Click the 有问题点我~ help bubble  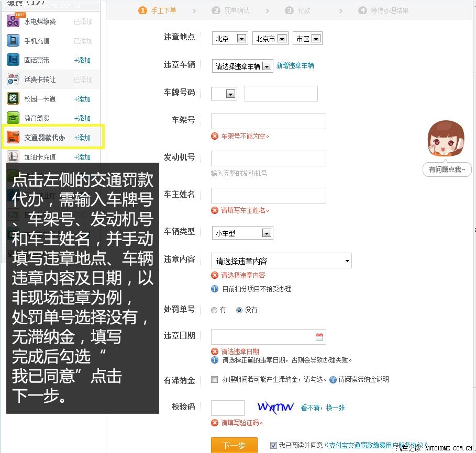[447, 169]
